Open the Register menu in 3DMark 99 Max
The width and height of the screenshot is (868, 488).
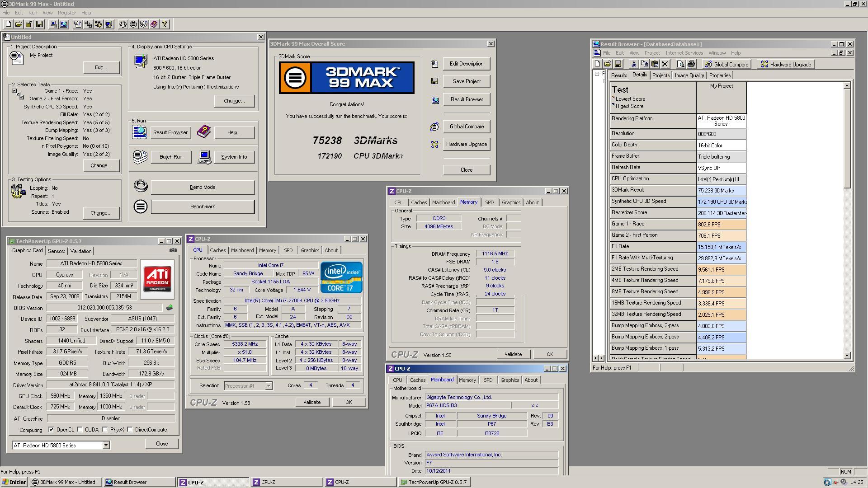tap(66, 13)
